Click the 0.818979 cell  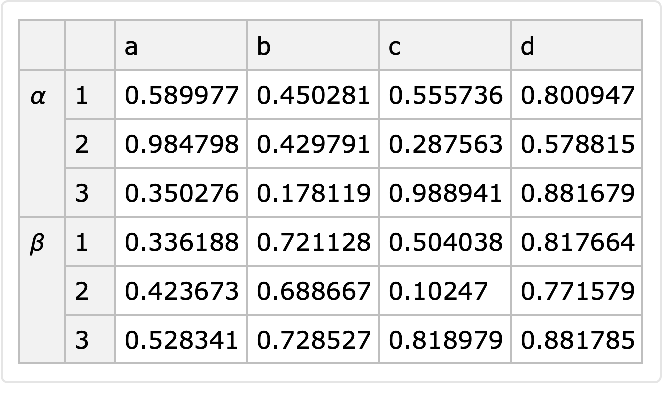click(x=445, y=340)
